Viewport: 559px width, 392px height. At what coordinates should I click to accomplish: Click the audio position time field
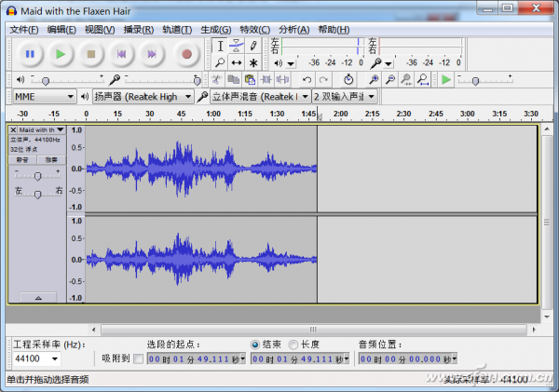pos(408,358)
